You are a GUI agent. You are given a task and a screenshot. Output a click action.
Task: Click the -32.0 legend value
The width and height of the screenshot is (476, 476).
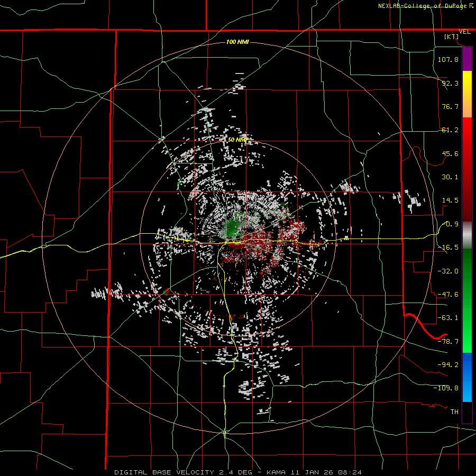(x=448, y=271)
